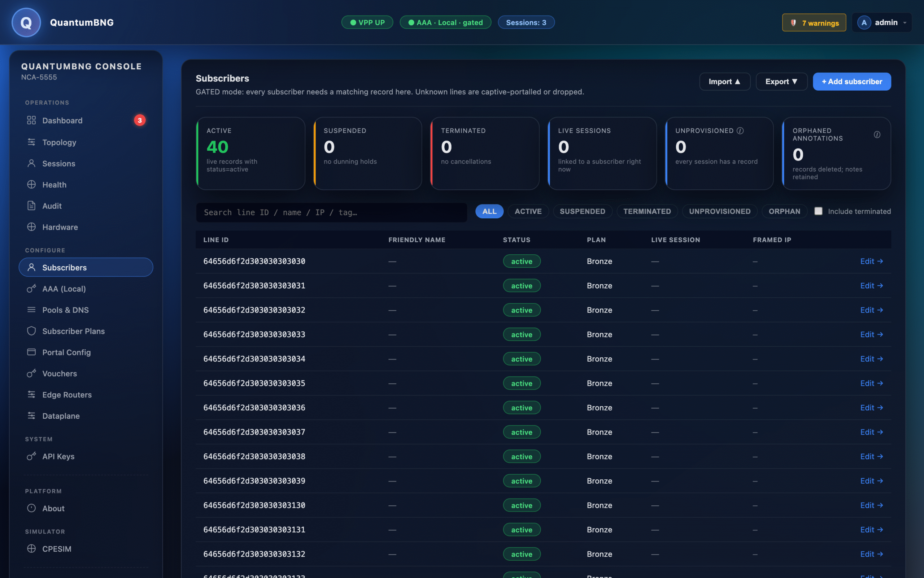Image resolution: width=924 pixels, height=578 pixels.
Task: Click the Active summary card showing 40
Action: point(250,153)
